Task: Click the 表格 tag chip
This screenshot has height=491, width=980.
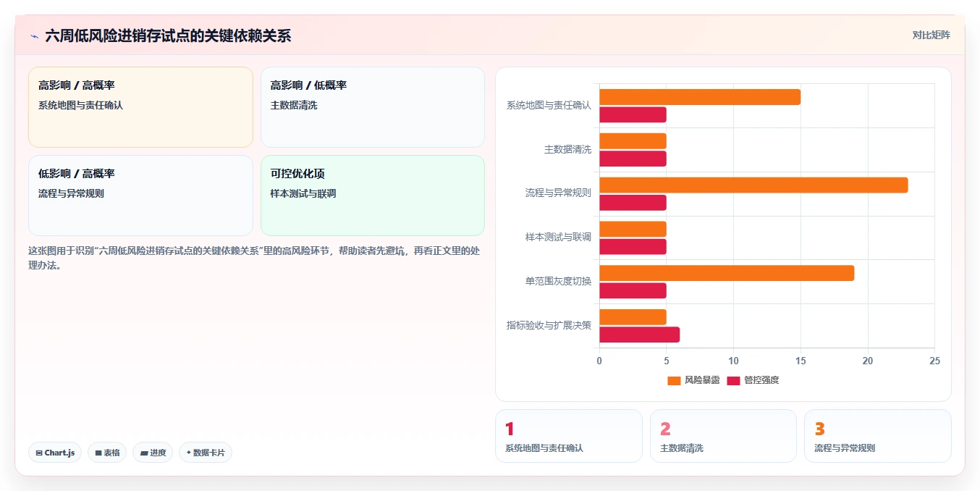Action: [x=107, y=453]
